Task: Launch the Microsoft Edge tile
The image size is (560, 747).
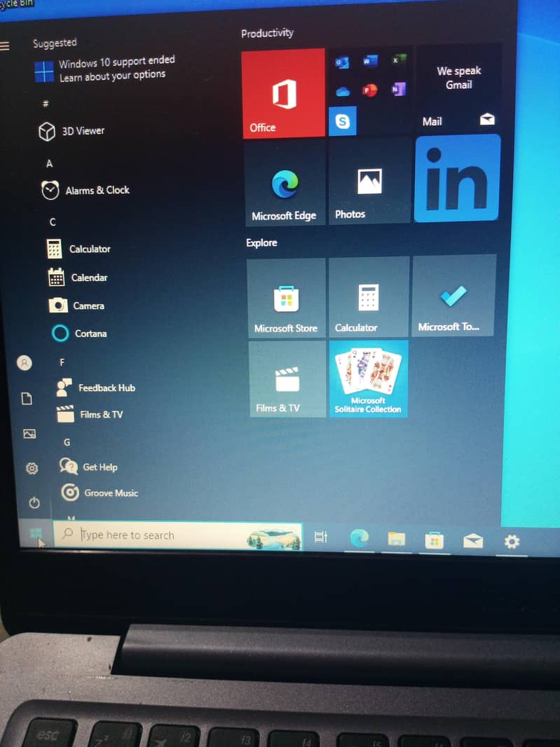Action: [x=285, y=184]
